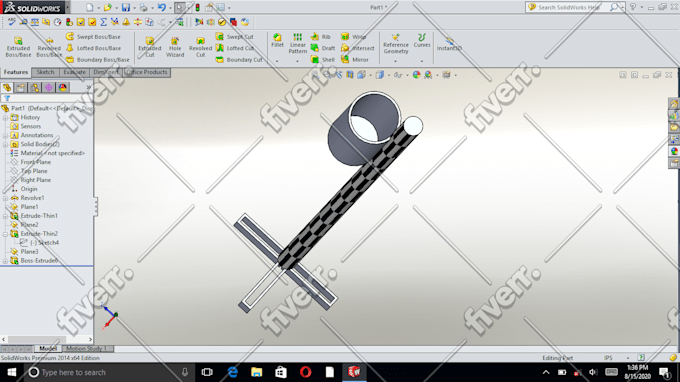This screenshot has width=680, height=382.
Task: Click the Save icon in title toolbar
Action: click(x=126, y=7)
